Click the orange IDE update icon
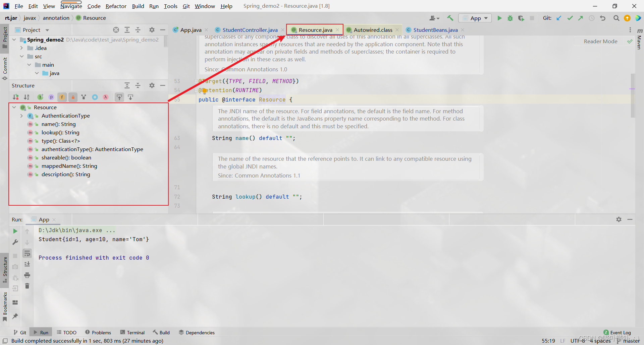The height and width of the screenshot is (345, 644). click(x=627, y=18)
